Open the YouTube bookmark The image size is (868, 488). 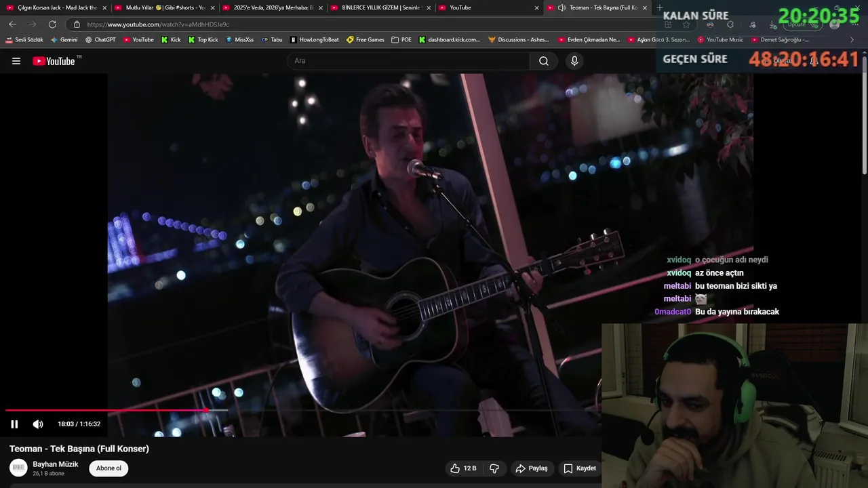click(138, 40)
